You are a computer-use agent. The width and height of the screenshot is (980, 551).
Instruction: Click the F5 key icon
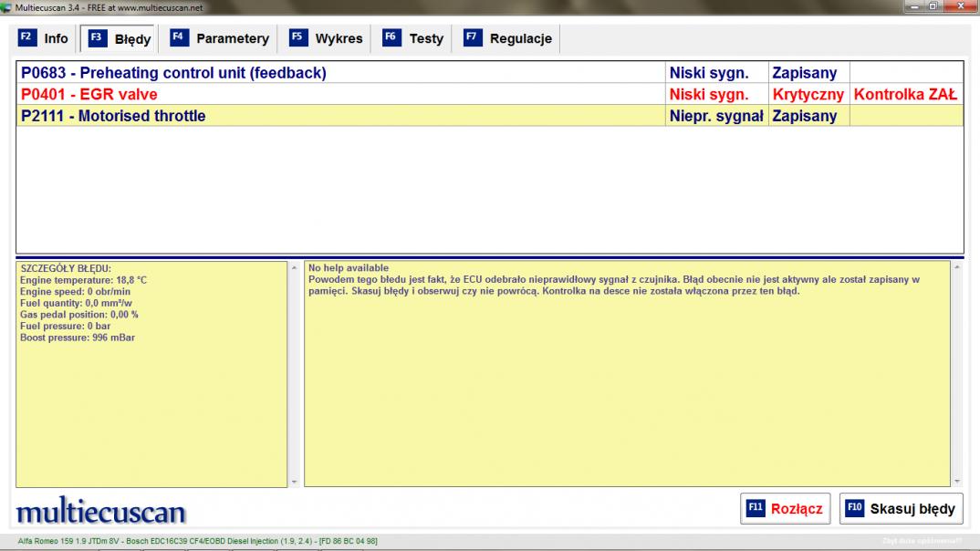[298, 37]
